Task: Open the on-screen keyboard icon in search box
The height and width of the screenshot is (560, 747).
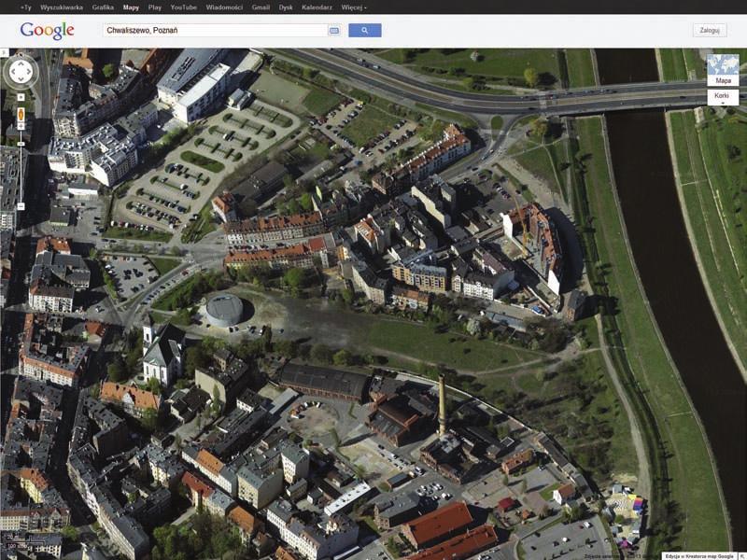Action: point(334,31)
